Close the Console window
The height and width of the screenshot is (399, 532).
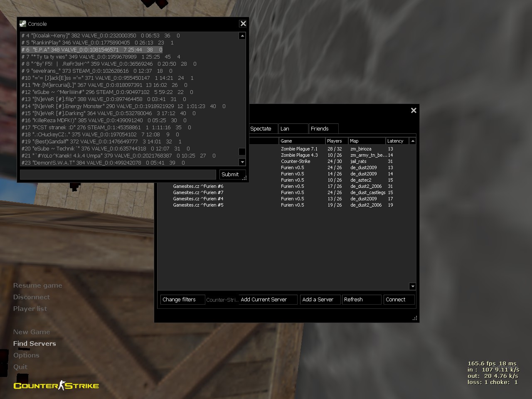tap(243, 24)
